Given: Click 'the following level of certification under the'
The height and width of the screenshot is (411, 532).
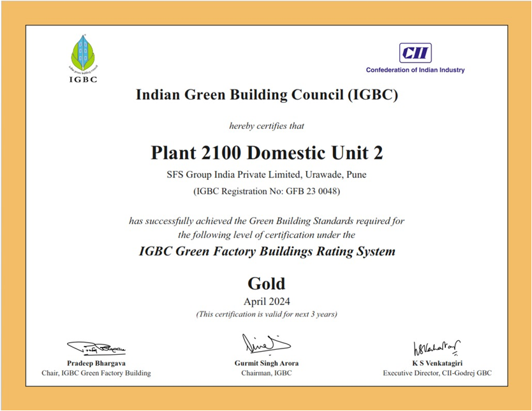Looking at the screenshot, I should tap(267, 235).
